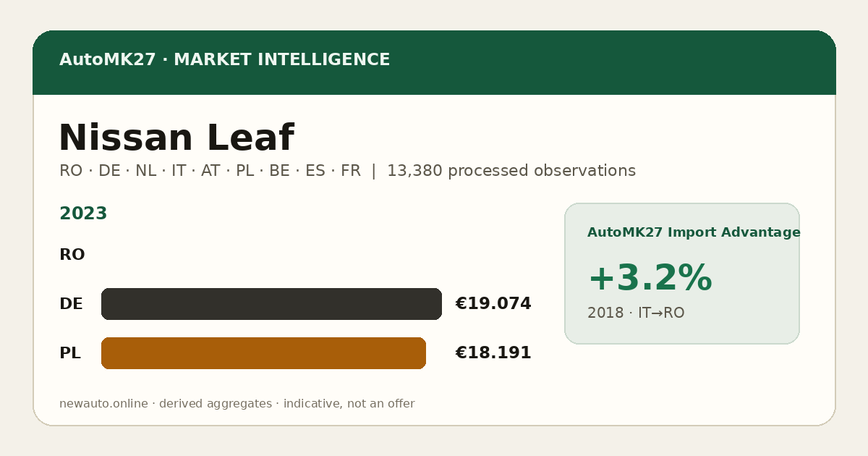868x456 pixels.
Task: Click the AutoMK27 Market Intelligence header
Action: [224, 60]
